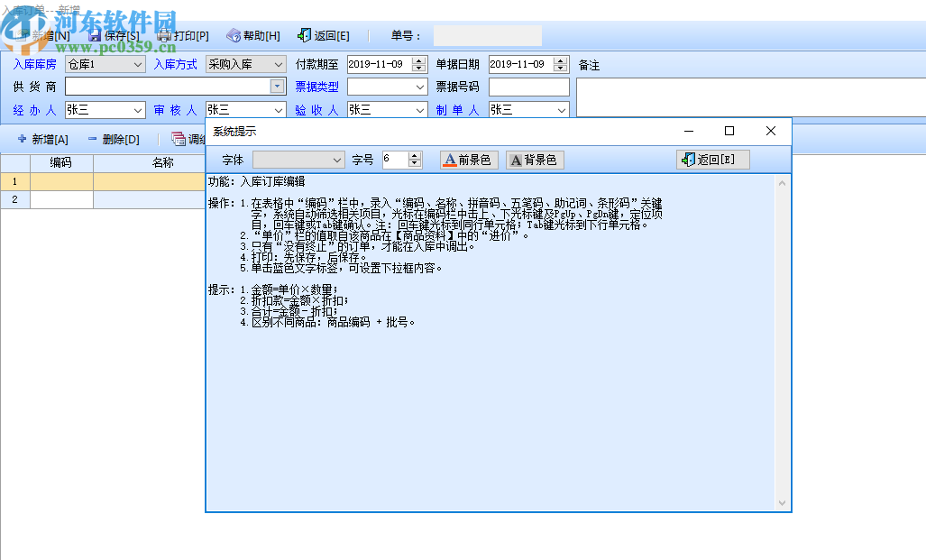This screenshot has width=926, height=560.
Task: Click the blue 审核人 label link
Action: tap(176, 110)
